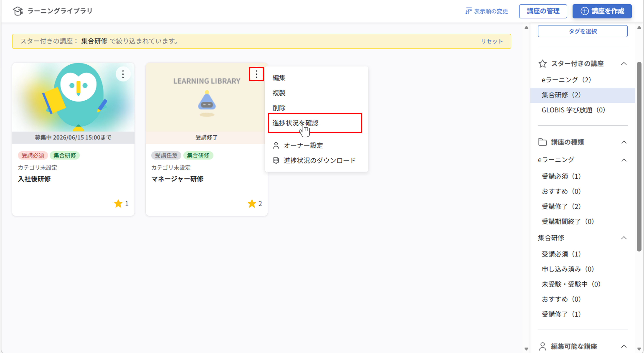Click 集合研修 tag on マネージャー研修 card
Image resolution: width=644 pixels, height=353 pixels.
tap(198, 155)
